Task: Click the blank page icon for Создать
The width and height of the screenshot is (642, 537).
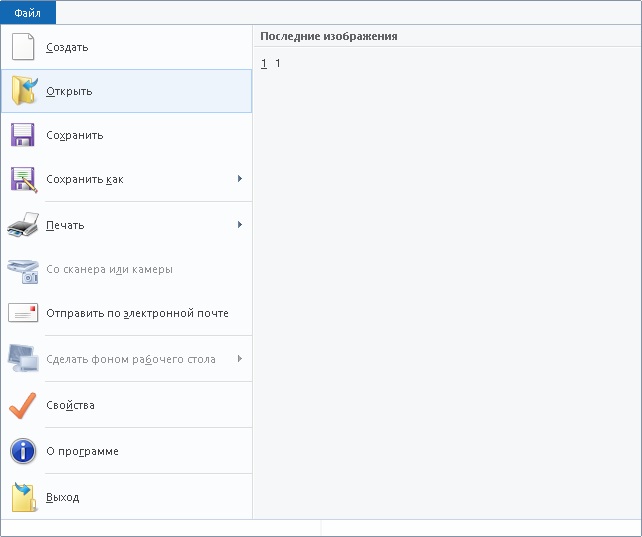Action: [x=23, y=47]
